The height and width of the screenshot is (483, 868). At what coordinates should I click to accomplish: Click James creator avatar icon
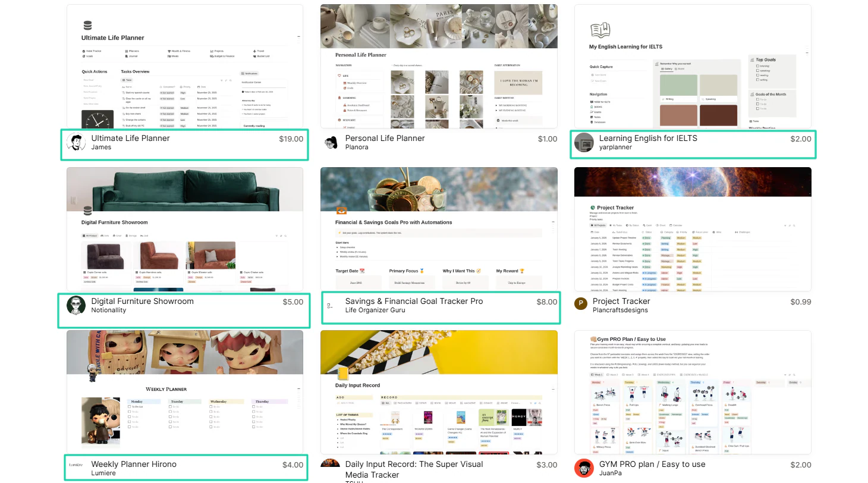coord(76,143)
